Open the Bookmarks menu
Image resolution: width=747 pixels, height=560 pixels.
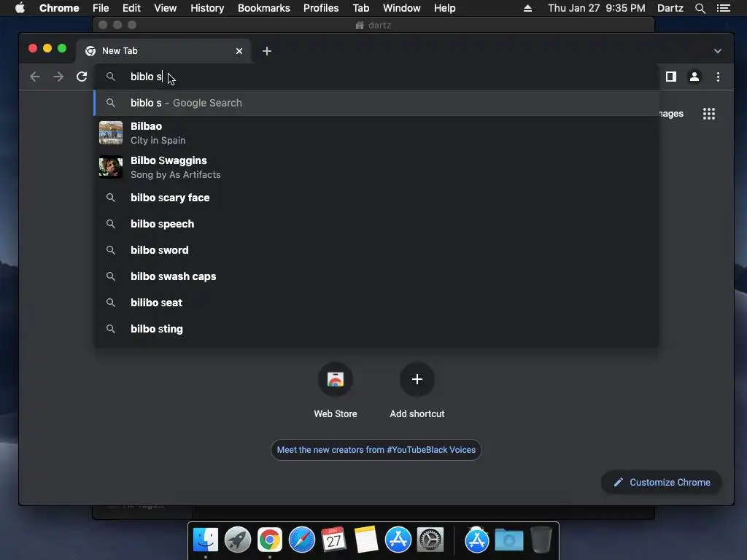264,8
